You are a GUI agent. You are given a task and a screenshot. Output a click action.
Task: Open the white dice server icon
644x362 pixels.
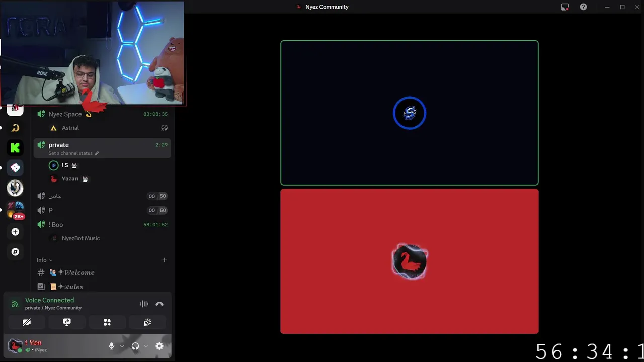pos(15,167)
